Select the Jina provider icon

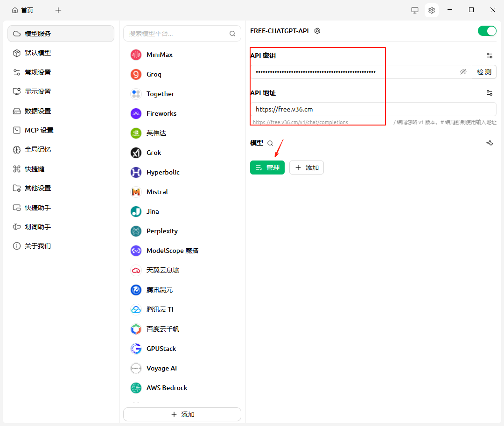[136, 211]
